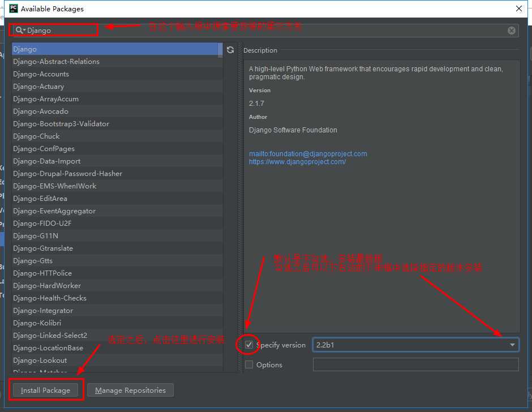The image size is (532, 412).
Task: Select Django-Integrator package
Action: 117,311
